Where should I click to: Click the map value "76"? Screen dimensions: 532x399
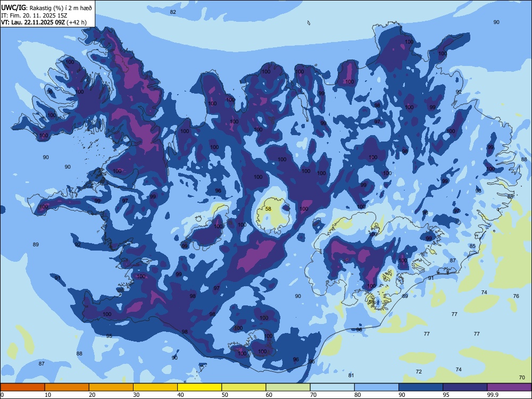(516, 296)
